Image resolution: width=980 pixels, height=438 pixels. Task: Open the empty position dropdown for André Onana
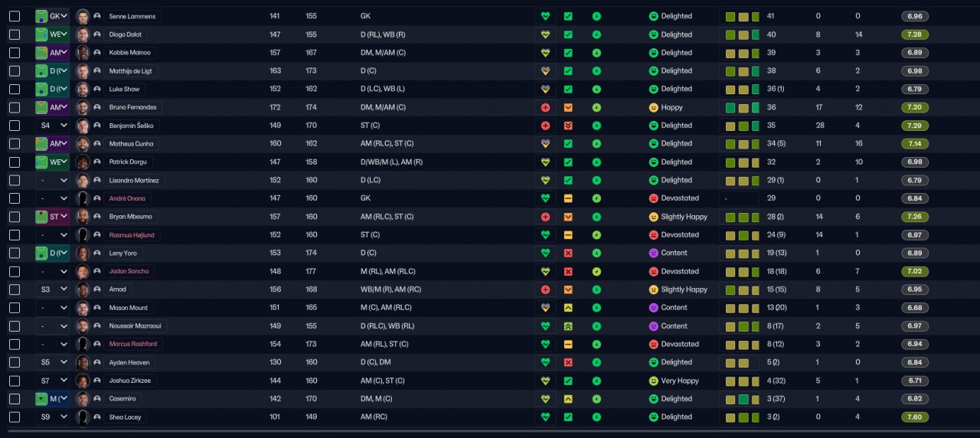tap(52, 198)
